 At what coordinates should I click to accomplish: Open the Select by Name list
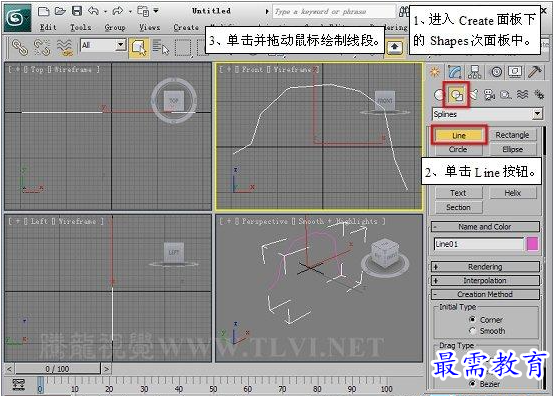160,47
